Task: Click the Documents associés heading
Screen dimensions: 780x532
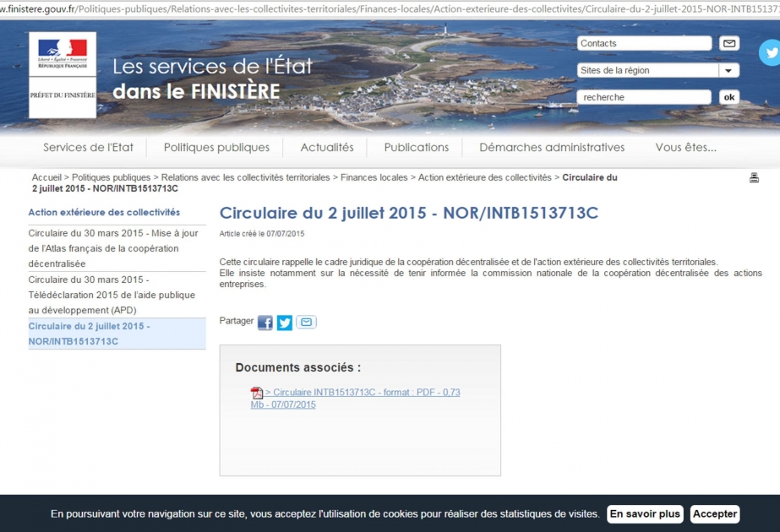Action: pyautogui.click(x=298, y=367)
